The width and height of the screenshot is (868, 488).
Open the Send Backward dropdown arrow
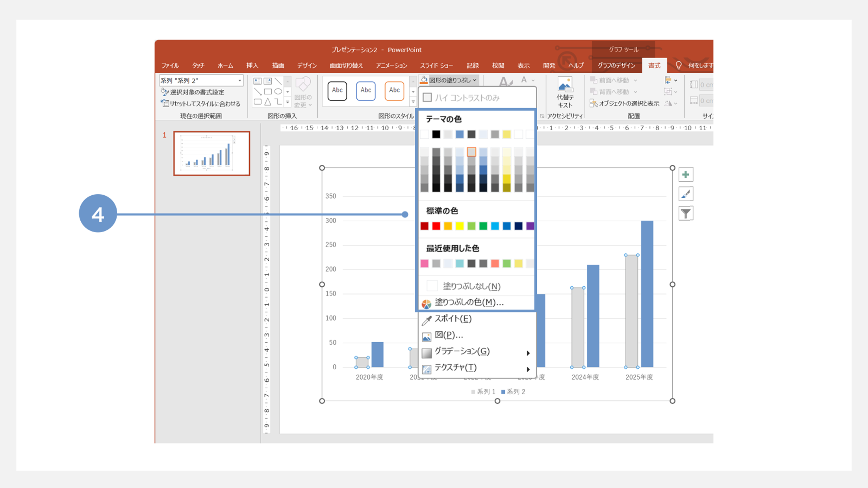pyautogui.click(x=635, y=92)
